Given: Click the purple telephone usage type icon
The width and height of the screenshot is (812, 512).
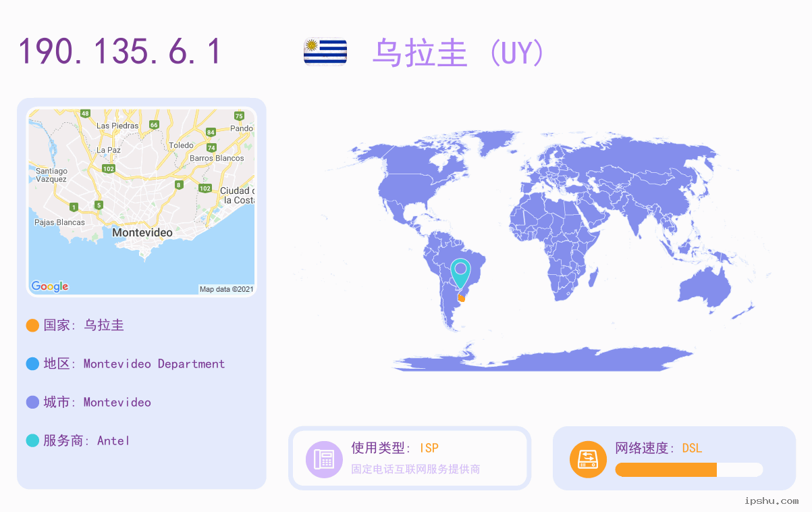Looking at the screenshot, I should 324,459.
